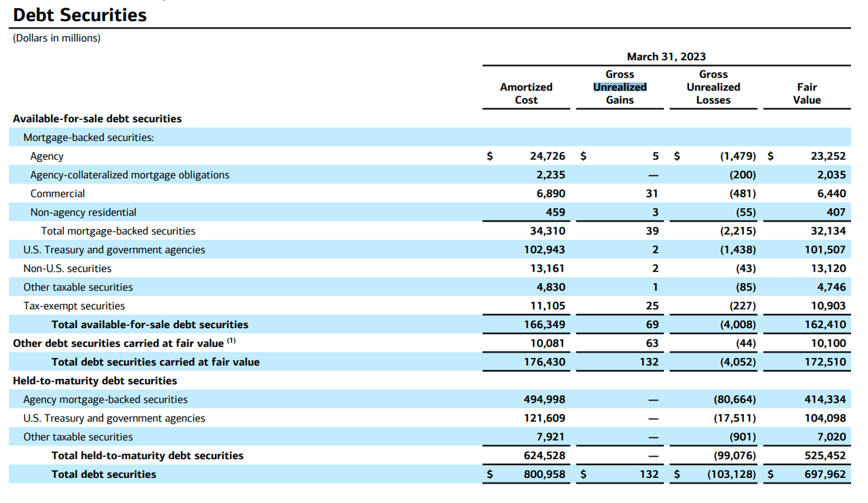Click amortized cost 102,943

point(545,250)
